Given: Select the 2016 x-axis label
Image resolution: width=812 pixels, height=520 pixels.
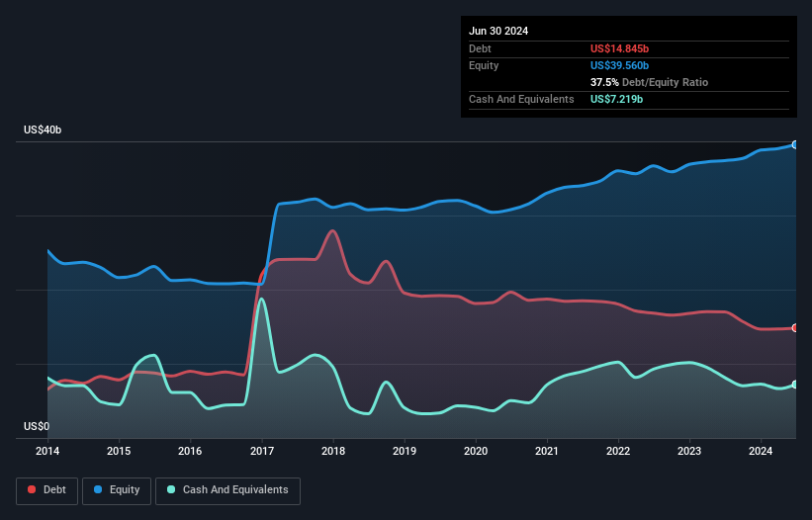Looking at the screenshot, I should [190, 451].
